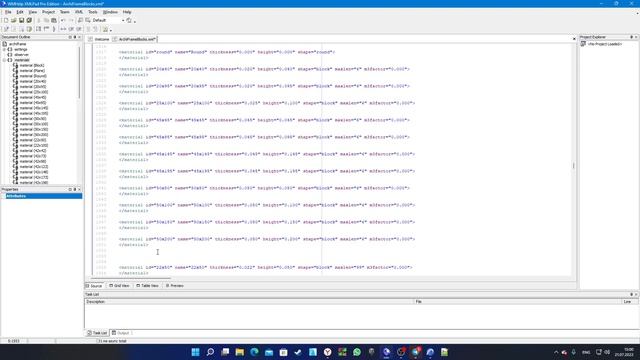
Task: Click the Description column header in Task List
Action: pyautogui.click(x=249, y=302)
